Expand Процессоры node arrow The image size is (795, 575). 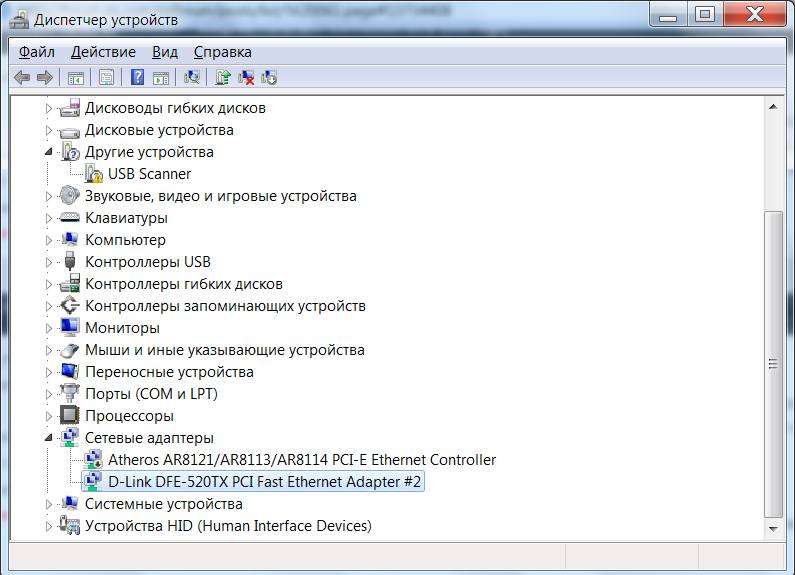click(49, 416)
